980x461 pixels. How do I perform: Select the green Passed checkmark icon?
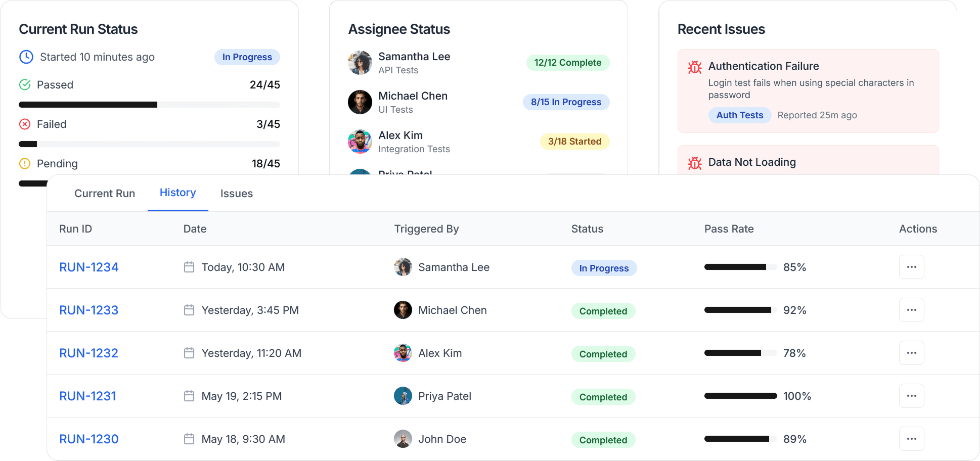pos(25,84)
